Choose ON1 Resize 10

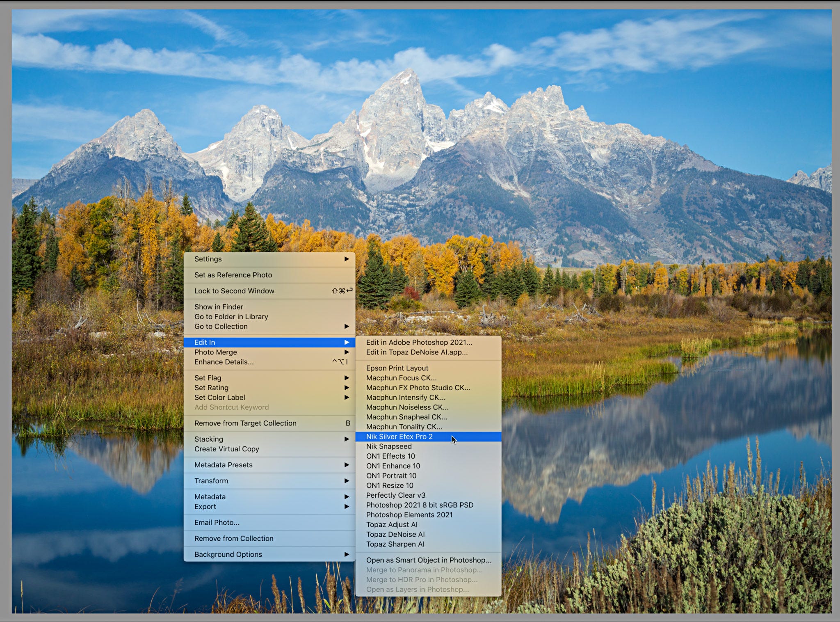tap(428, 485)
